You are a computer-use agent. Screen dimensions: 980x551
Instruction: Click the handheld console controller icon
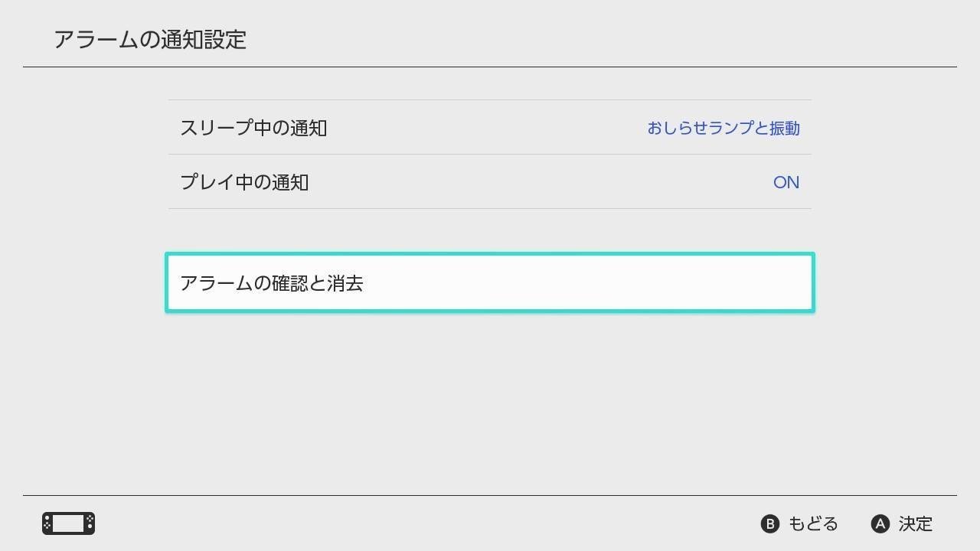(x=68, y=523)
